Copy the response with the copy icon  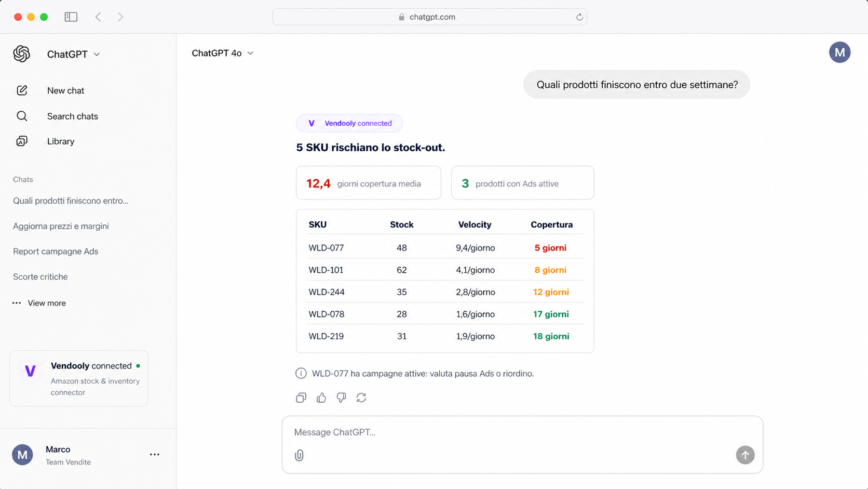click(x=301, y=398)
